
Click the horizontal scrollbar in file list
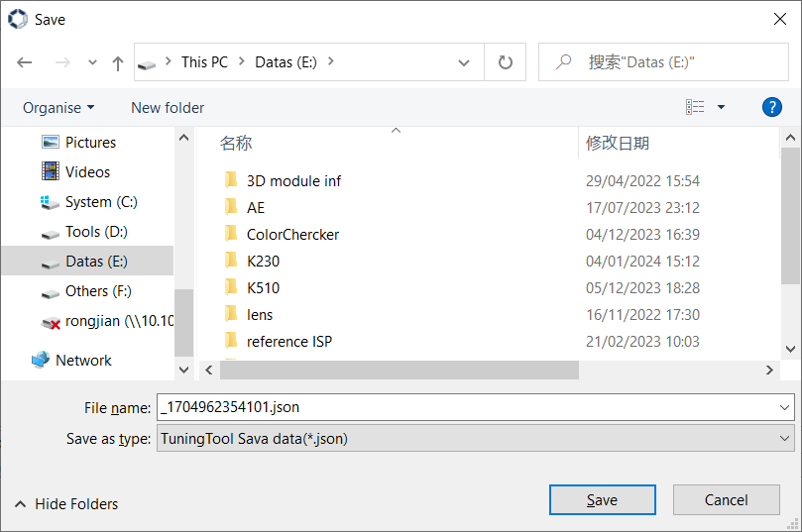399,370
